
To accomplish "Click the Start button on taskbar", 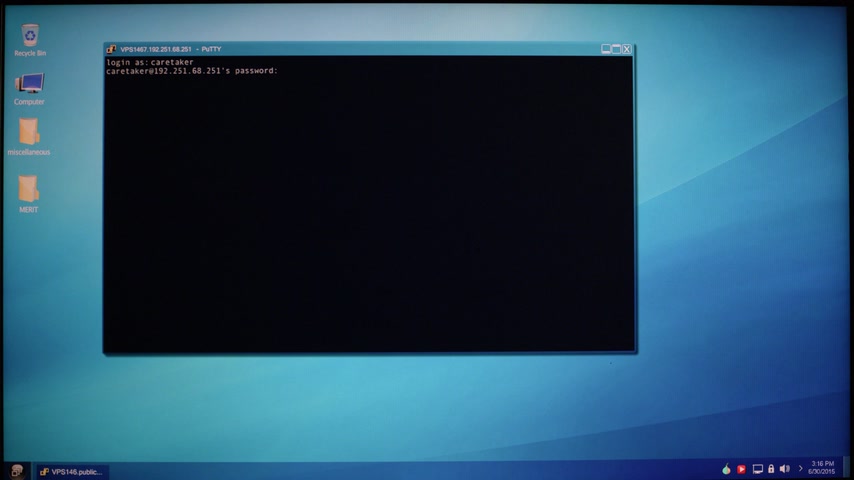I will click(16, 471).
